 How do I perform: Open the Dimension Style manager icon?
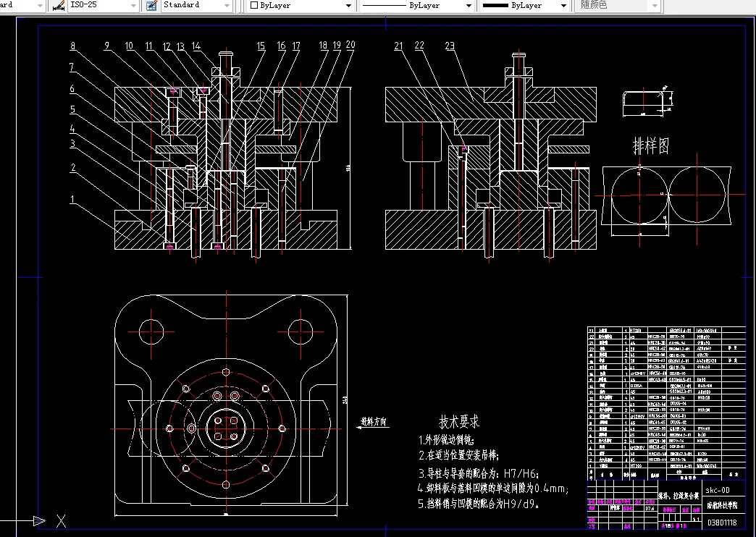[x=59, y=5]
